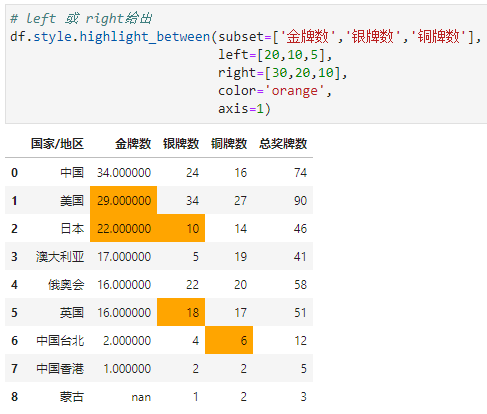Image resolution: width=487 pixels, height=414 pixels.
Task: Click the orange highlighted cell 22.000000
Action: coord(123,228)
